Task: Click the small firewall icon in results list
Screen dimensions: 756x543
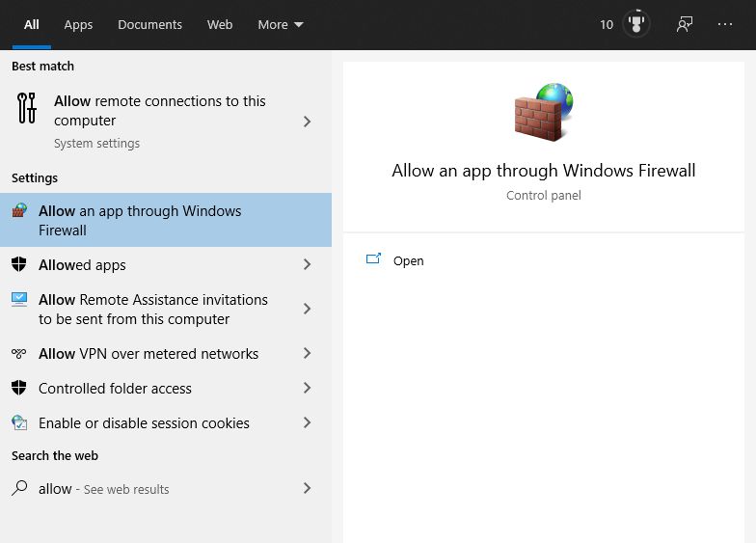Action: (19, 210)
